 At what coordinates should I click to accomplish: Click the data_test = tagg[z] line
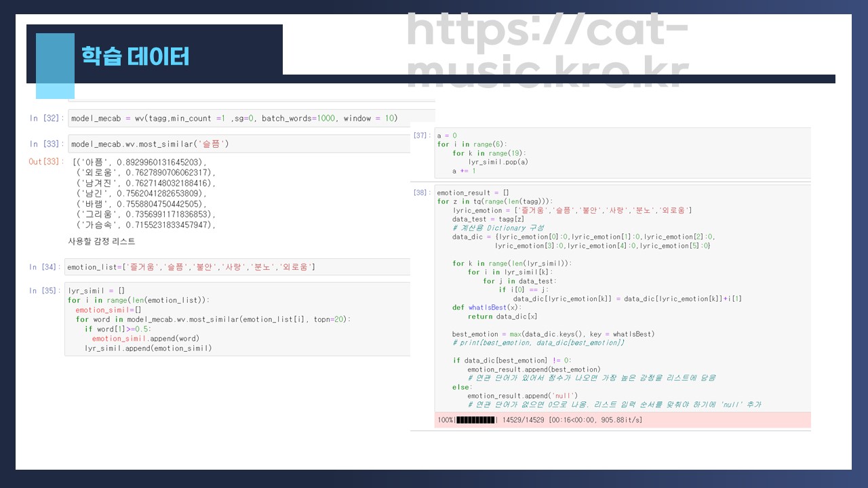point(488,220)
